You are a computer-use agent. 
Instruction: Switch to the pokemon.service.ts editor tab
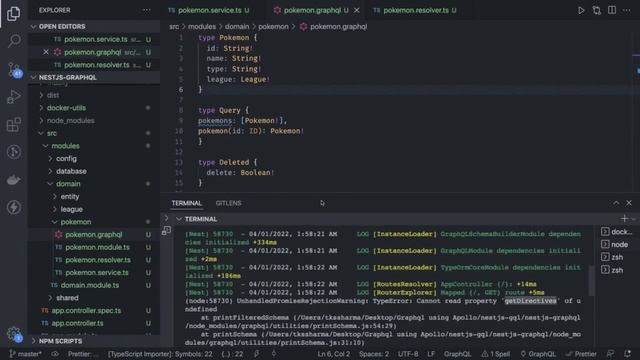pyautogui.click(x=209, y=10)
